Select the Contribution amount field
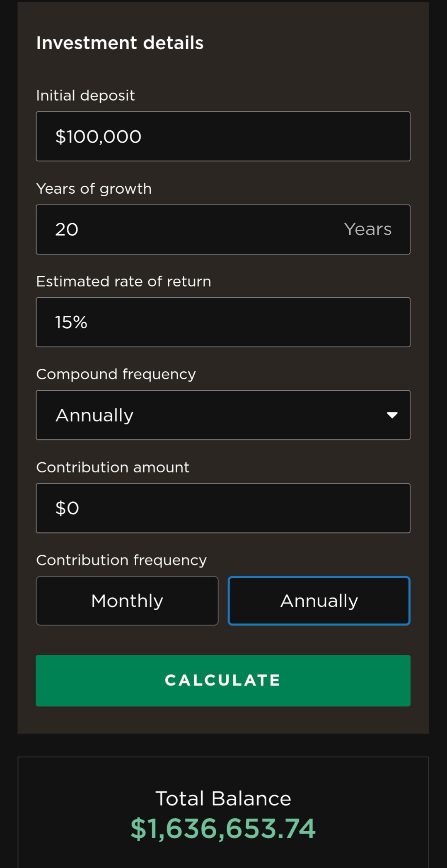The height and width of the screenshot is (868, 447). click(x=223, y=508)
